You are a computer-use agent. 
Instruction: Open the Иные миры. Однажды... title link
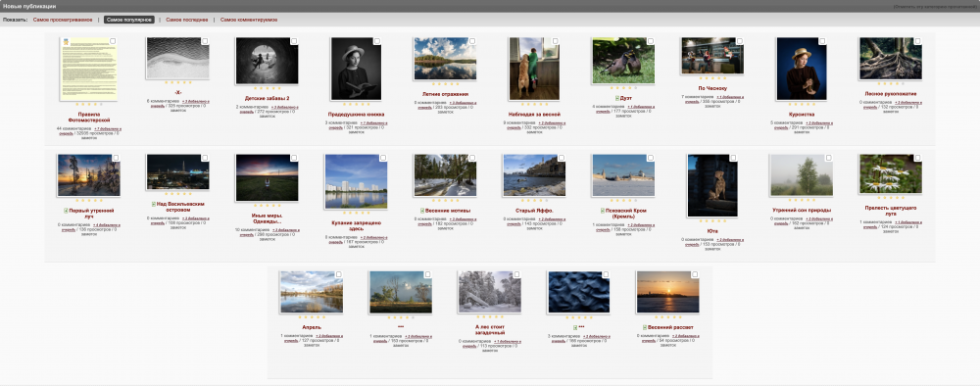[x=267, y=218]
